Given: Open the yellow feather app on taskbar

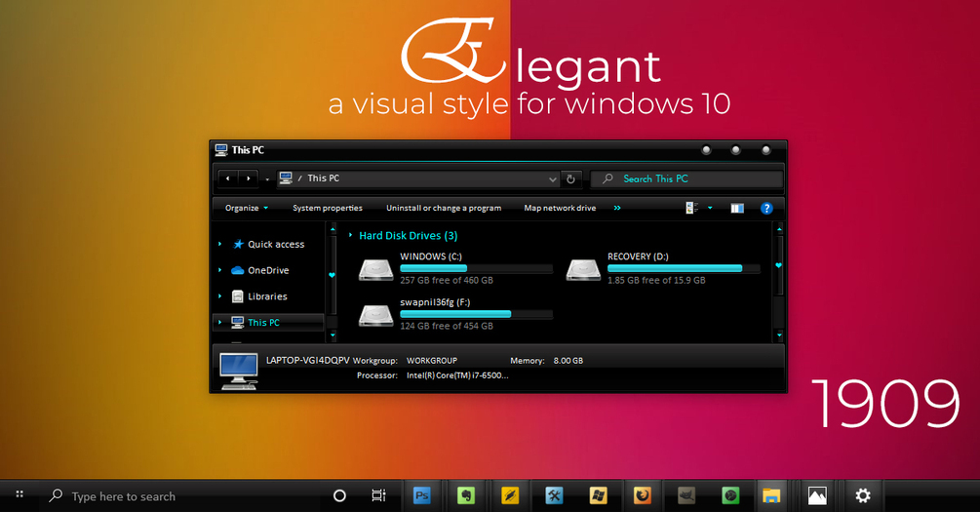Looking at the screenshot, I should pyautogui.click(x=510, y=495).
